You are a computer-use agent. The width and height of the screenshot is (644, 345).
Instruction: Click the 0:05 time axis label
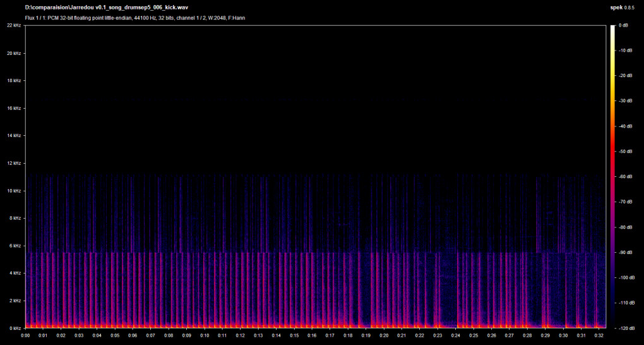[x=114, y=336]
